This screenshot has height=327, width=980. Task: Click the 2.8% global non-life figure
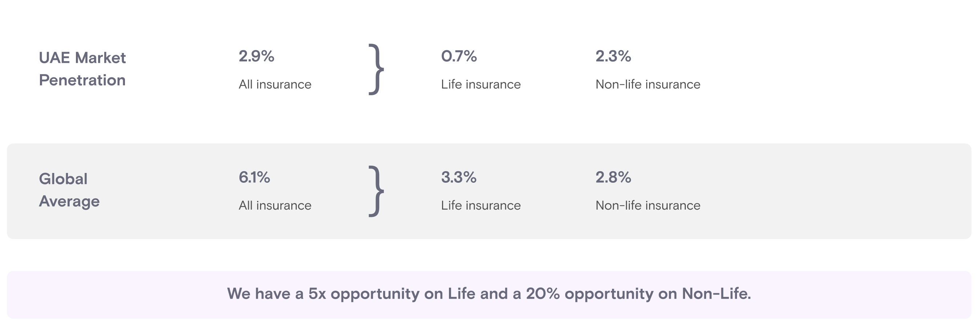coord(613,177)
